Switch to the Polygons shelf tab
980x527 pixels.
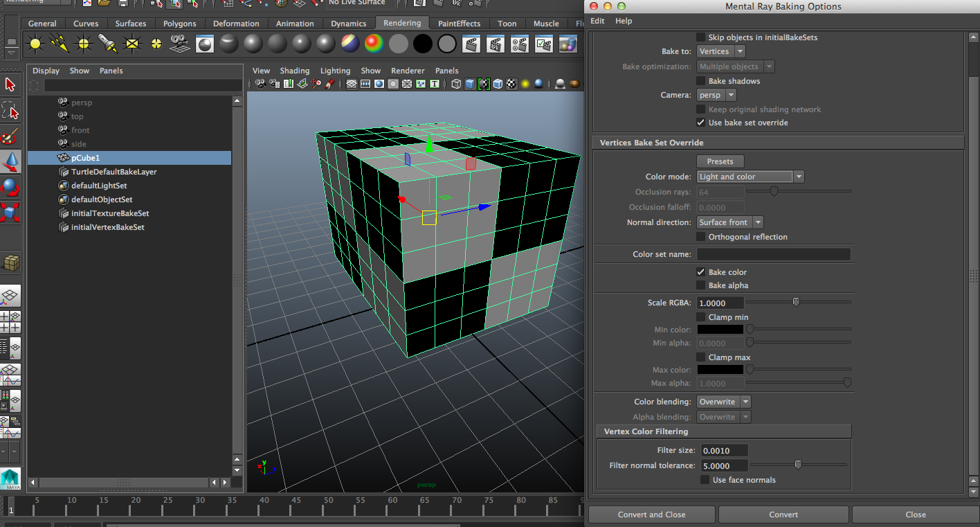180,24
